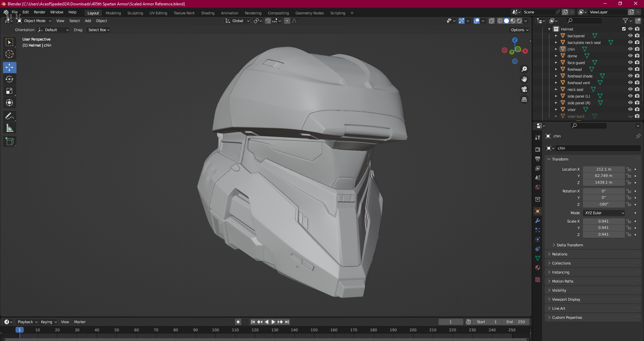Viewport: 644px width, 341px height.
Task: Open the viewport Add menu
Action: (88, 21)
